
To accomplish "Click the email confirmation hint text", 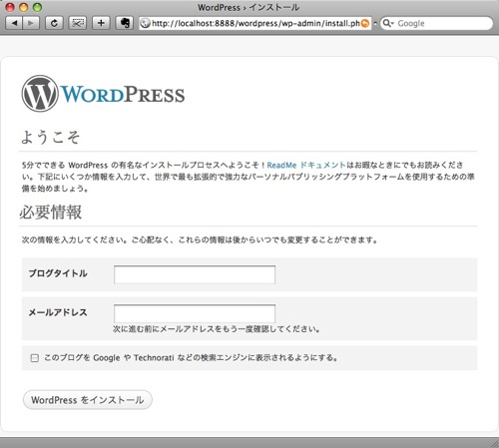I will (x=217, y=329).
